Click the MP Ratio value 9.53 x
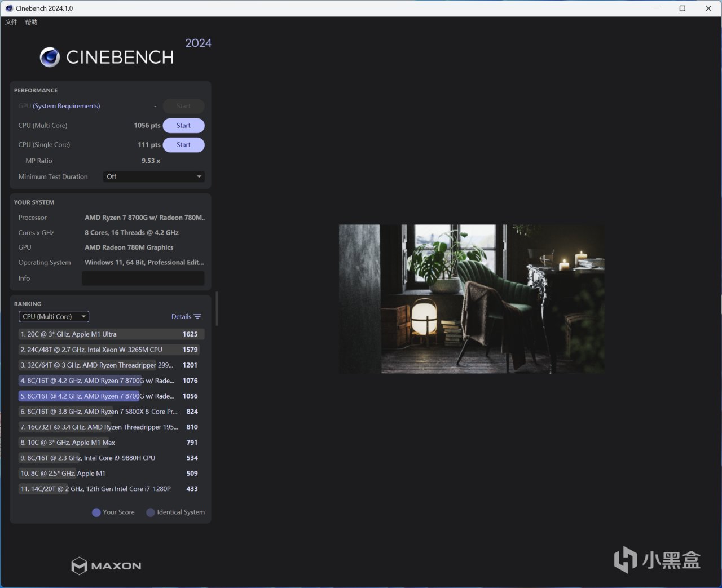 151,161
